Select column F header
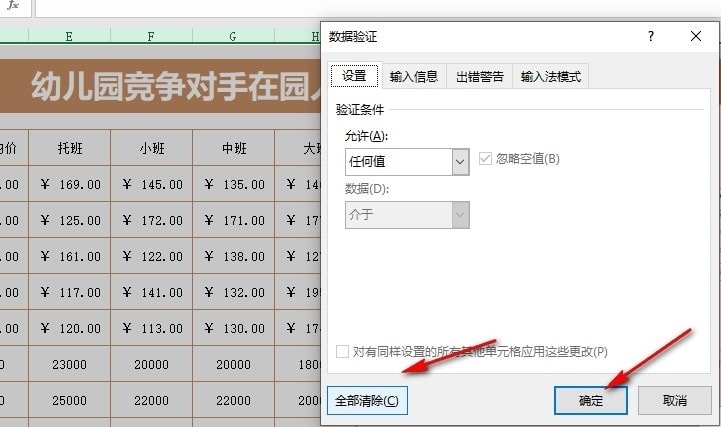The height and width of the screenshot is (427, 721). 151,36
